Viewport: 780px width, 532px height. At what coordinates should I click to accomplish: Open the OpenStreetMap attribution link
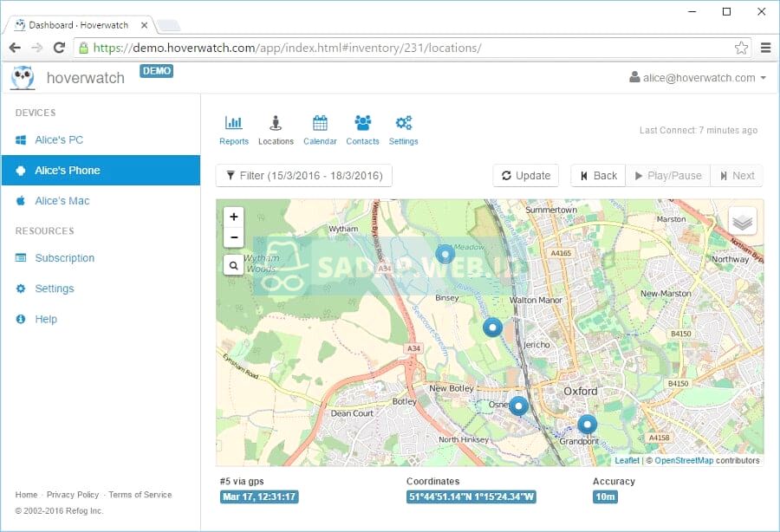pos(684,460)
